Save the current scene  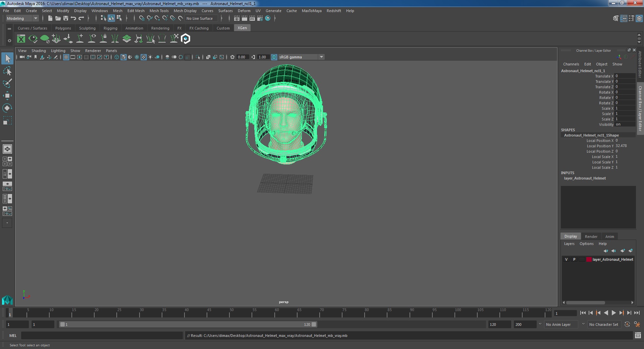point(66,18)
